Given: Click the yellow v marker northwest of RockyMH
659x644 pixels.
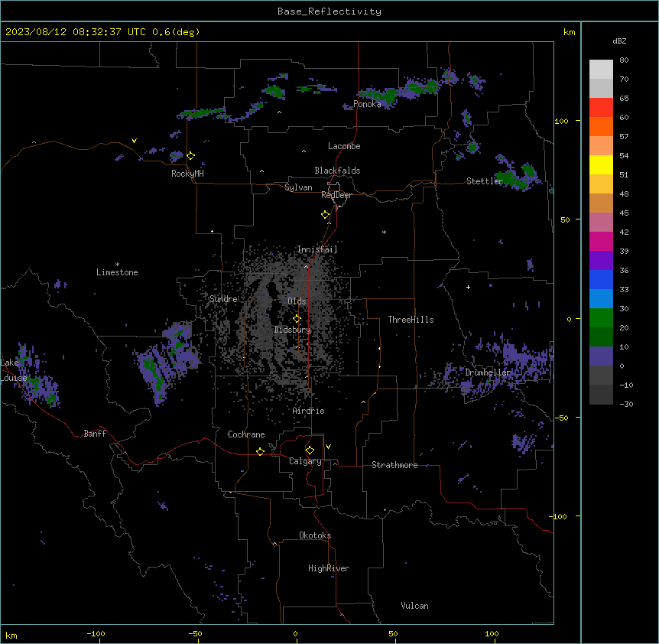Looking at the screenshot, I should [x=134, y=141].
